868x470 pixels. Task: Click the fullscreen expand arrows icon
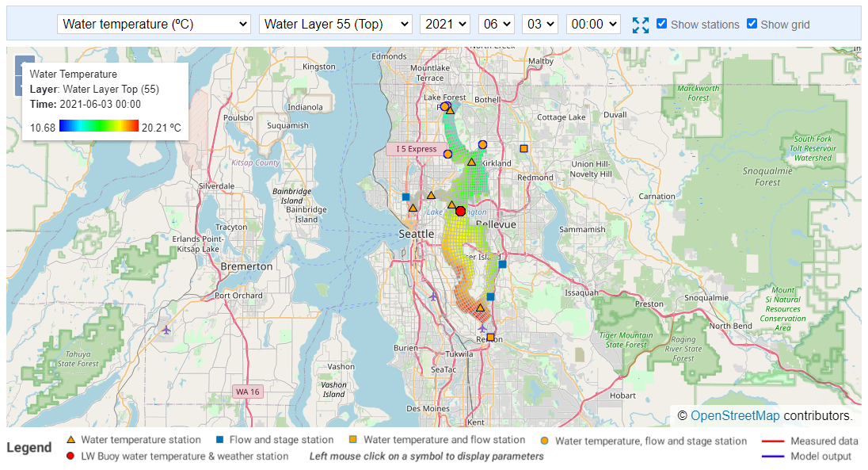coord(641,25)
